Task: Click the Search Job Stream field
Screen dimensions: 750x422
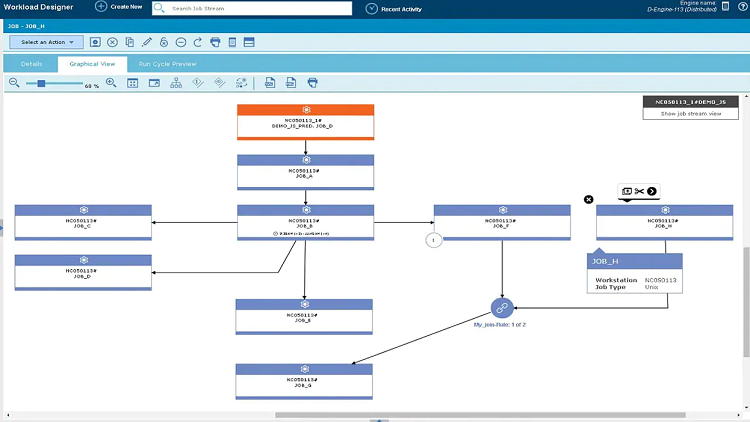Action: coord(254,8)
